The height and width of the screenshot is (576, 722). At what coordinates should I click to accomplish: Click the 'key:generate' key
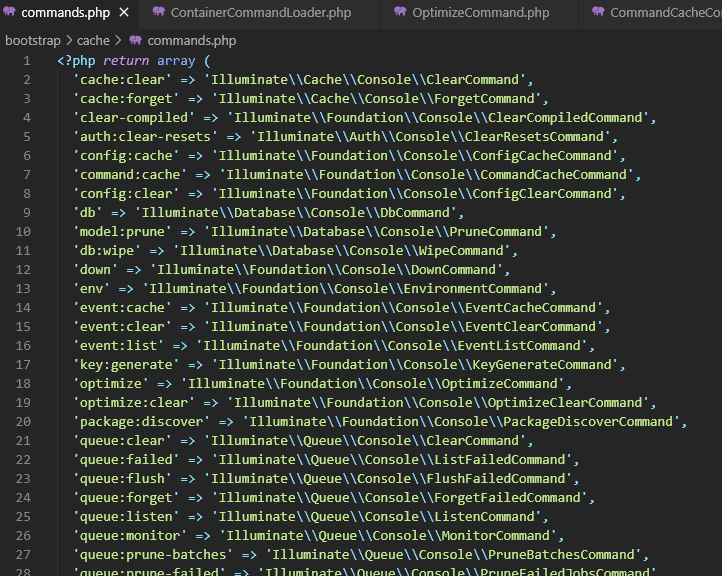click(126, 365)
